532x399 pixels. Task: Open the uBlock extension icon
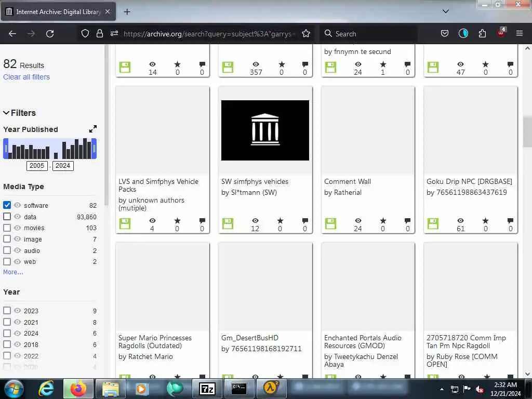[501, 33]
